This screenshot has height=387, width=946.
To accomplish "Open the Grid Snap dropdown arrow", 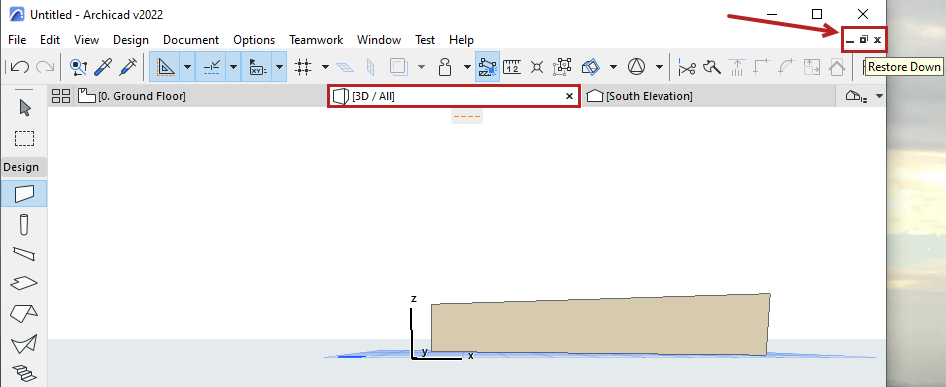I will 325,66.
